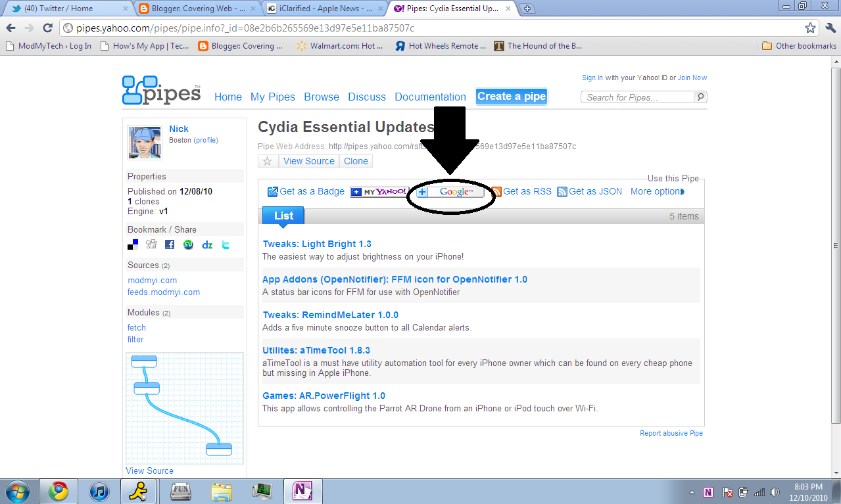Click the Get as JSON icon
This screenshot has width=841, height=504.
pos(562,191)
